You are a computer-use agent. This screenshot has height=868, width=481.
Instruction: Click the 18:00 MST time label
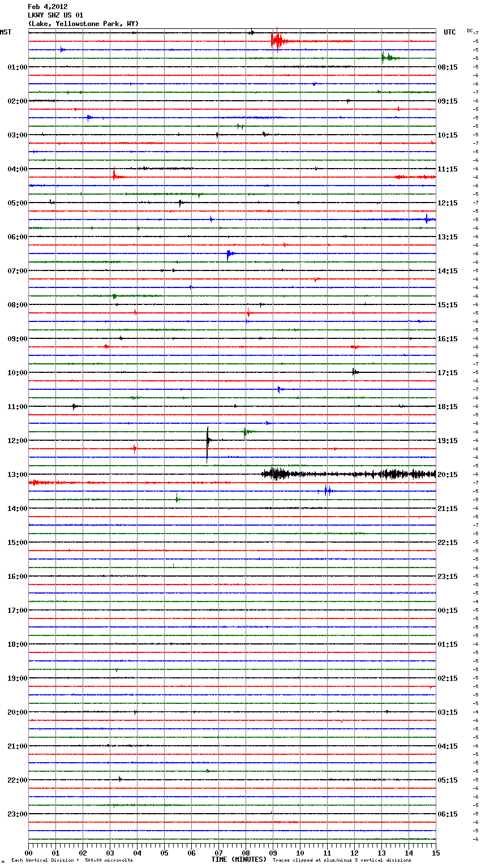tap(18, 644)
